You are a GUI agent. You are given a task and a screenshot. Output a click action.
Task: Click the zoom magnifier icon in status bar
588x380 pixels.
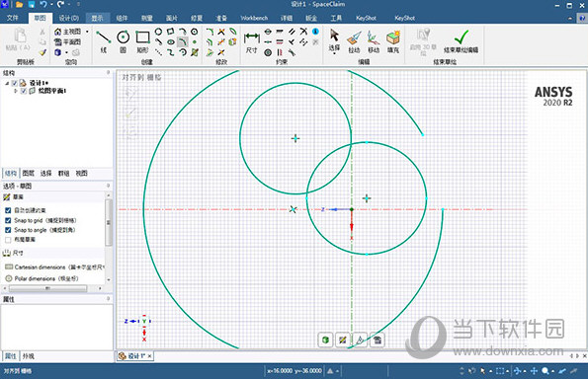coord(546,371)
